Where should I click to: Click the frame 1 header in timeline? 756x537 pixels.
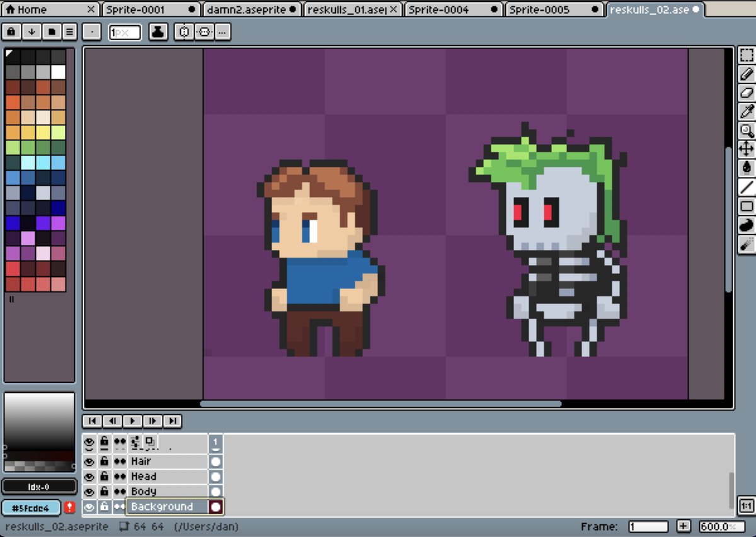pyautogui.click(x=216, y=443)
